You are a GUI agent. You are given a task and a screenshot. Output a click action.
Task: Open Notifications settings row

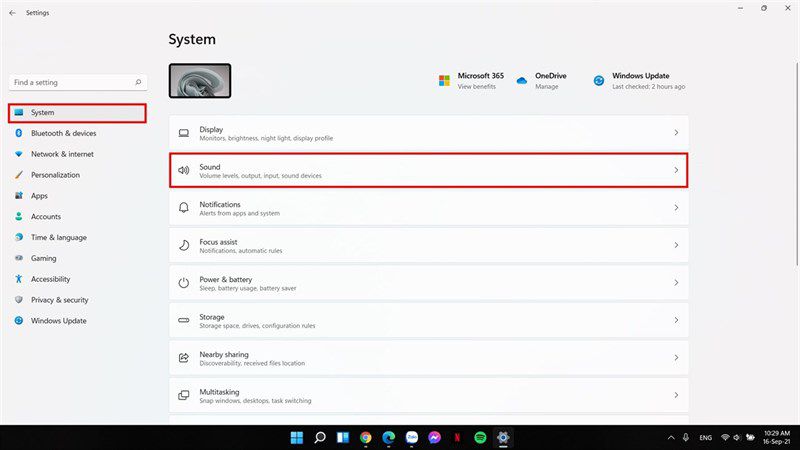pos(429,208)
